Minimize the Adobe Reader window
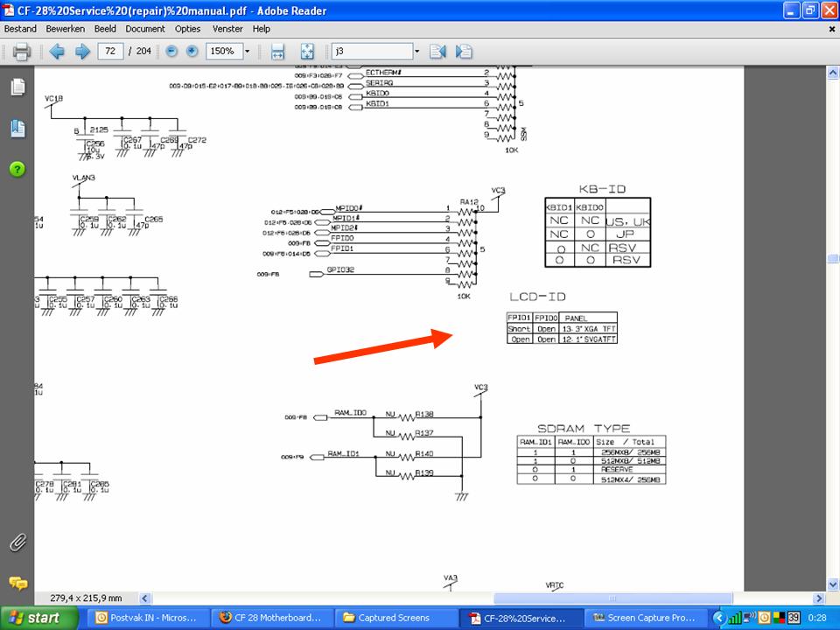The width and height of the screenshot is (840, 630). point(791,10)
